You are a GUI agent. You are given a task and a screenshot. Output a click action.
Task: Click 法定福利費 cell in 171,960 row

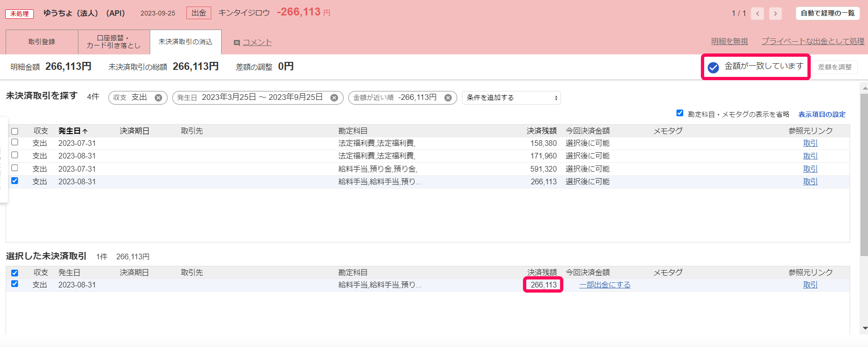click(377, 156)
